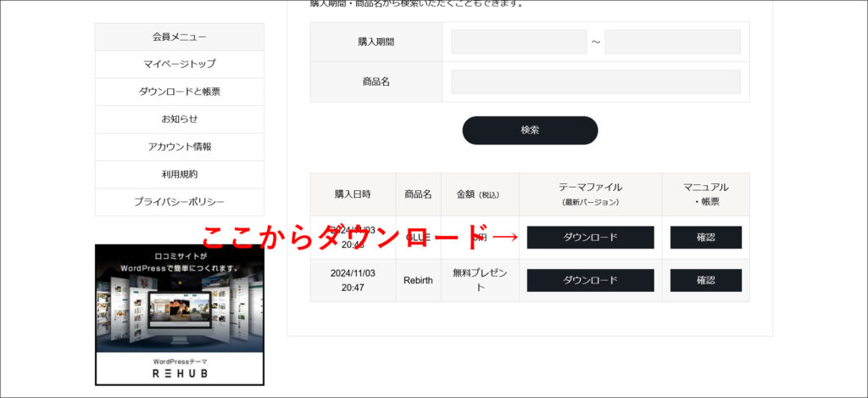
Task: Focus the 購入期間 end date field
Action: coord(672,42)
